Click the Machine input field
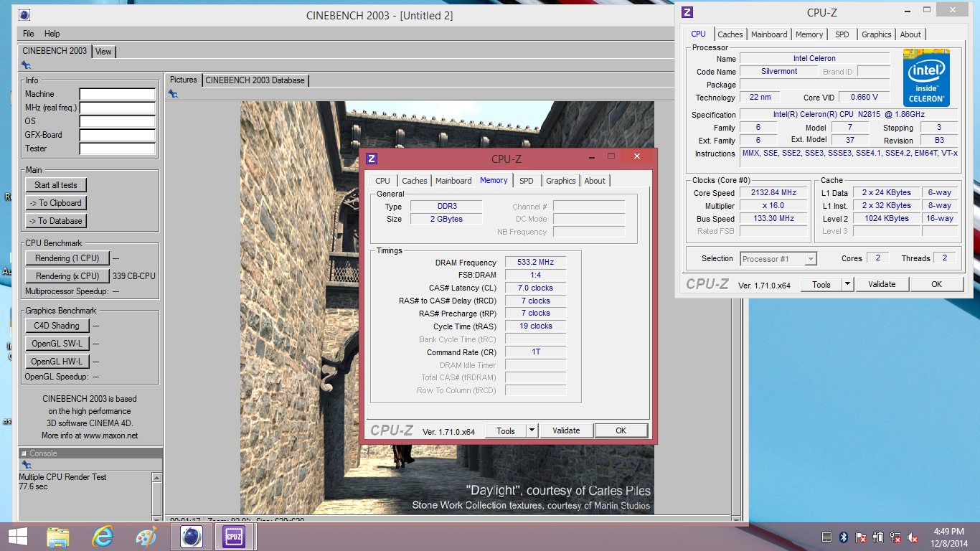The height and width of the screenshot is (551, 980). (117, 94)
